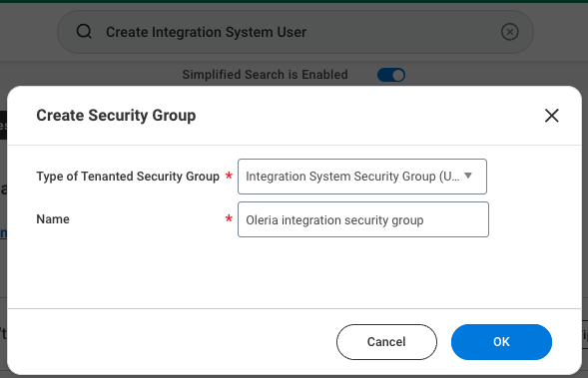Click the Type of Tenanted Security Group label
Viewport: 588px width, 378px height.
128,177
